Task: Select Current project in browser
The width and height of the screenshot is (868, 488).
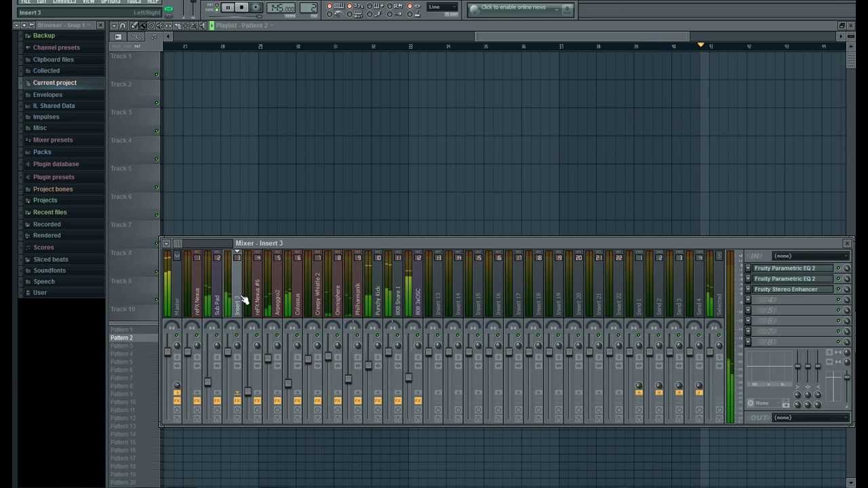Action: 55,83
